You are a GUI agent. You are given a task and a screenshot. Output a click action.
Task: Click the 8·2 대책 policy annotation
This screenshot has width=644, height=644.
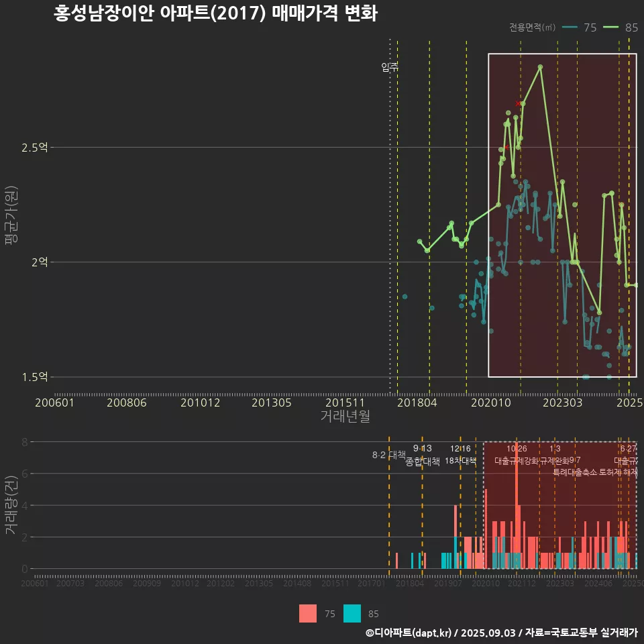(x=389, y=455)
